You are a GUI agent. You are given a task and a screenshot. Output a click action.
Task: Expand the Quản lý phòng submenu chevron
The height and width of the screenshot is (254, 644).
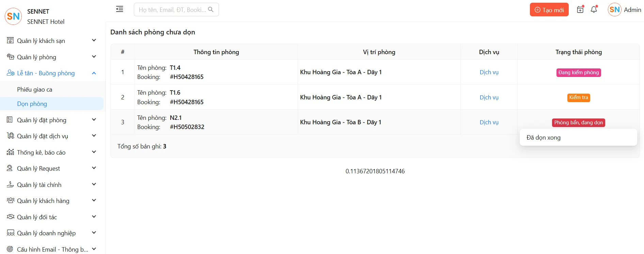tap(94, 57)
